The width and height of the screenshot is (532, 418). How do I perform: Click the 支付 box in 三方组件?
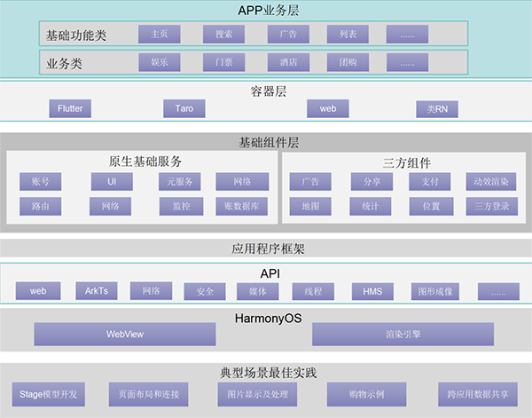click(x=430, y=182)
